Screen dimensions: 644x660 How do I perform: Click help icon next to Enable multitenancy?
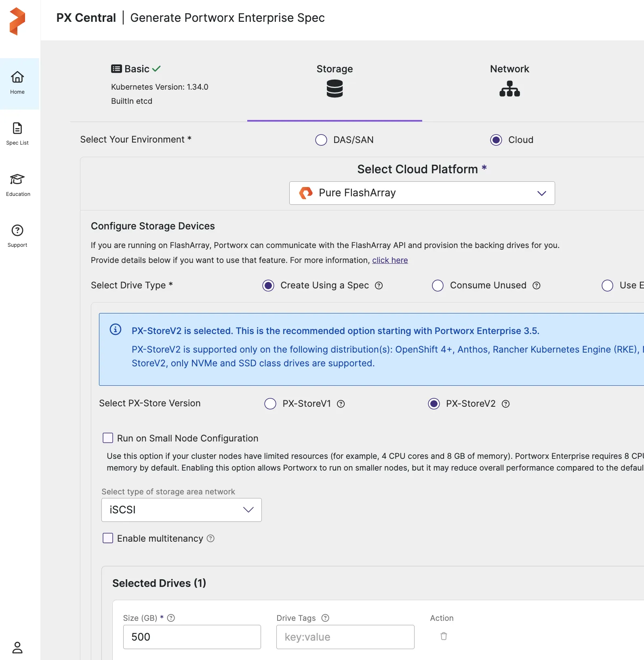[210, 538]
